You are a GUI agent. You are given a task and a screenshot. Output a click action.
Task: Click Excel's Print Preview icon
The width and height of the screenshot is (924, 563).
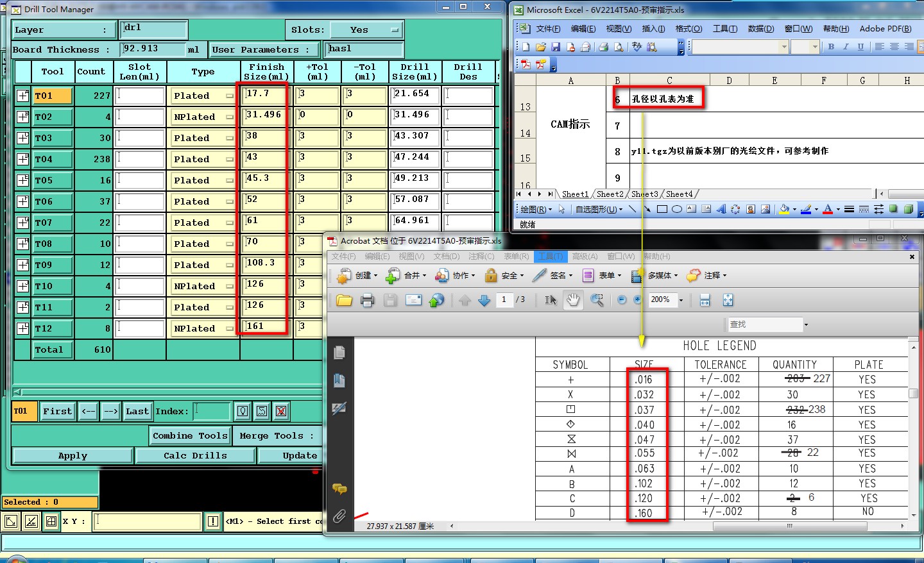pyautogui.click(x=619, y=47)
